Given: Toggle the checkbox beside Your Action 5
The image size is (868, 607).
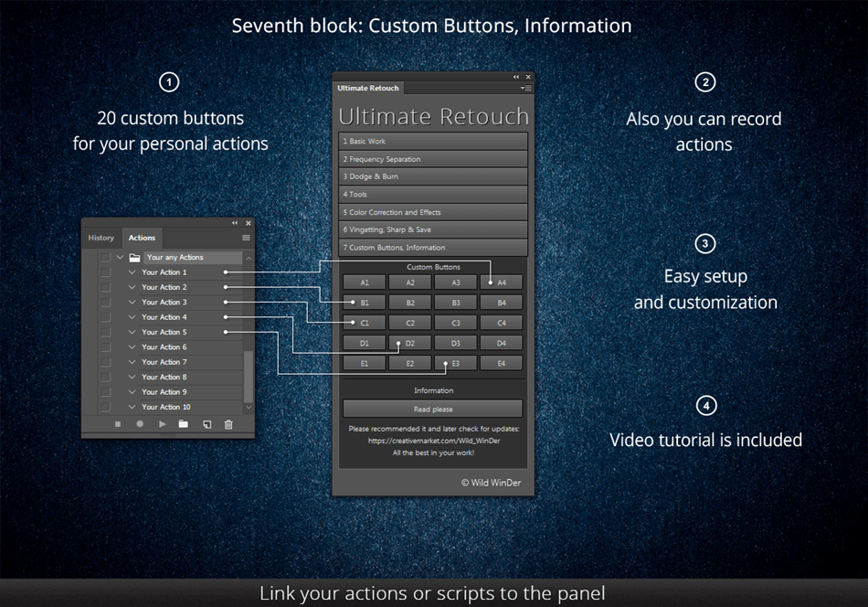Looking at the screenshot, I should click(x=106, y=333).
